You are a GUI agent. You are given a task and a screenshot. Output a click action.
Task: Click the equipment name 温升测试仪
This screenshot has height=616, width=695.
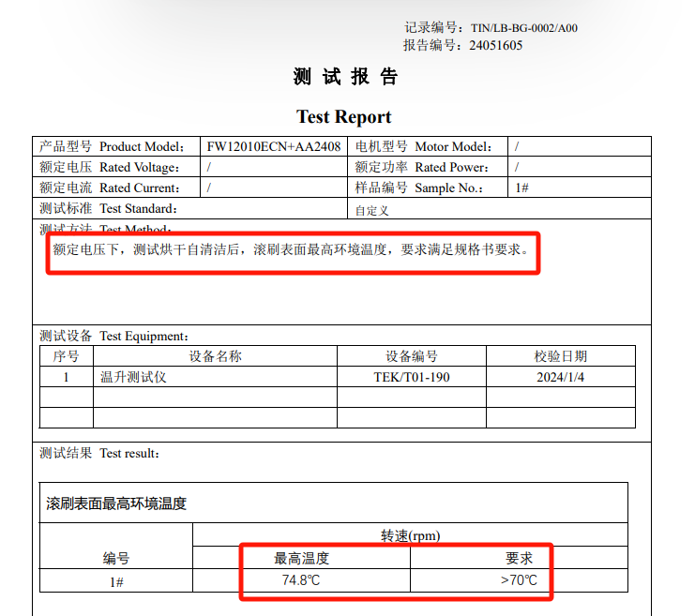coord(133,377)
